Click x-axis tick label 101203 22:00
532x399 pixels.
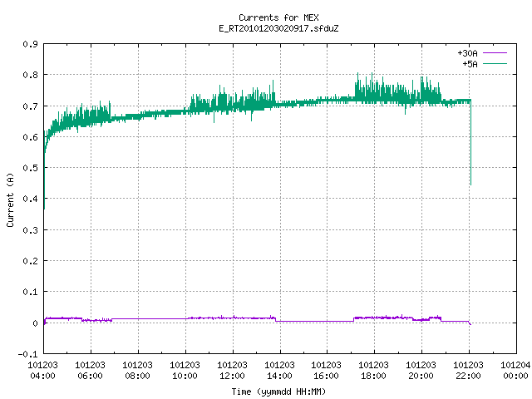coord(468,370)
